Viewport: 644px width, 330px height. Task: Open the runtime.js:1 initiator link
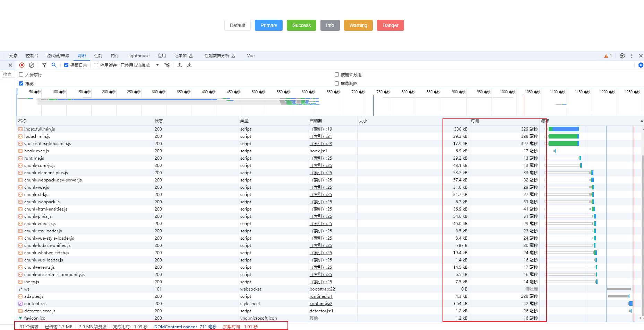pyautogui.click(x=321, y=296)
